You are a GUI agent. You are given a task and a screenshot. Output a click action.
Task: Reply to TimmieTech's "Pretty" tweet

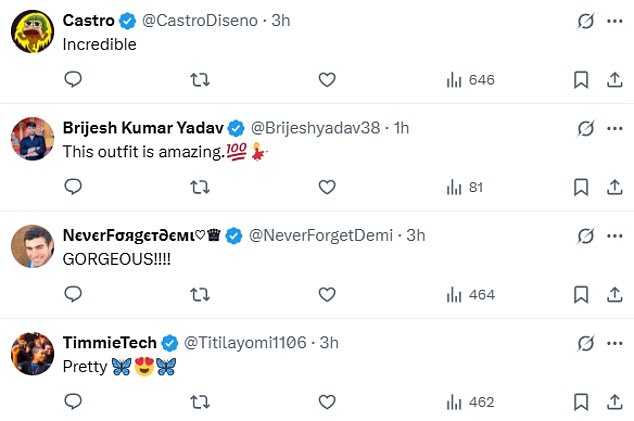coord(72,402)
